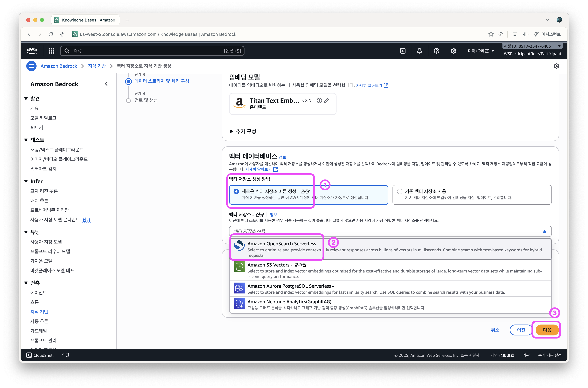Select step 3 data storage radio indicator
The image size is (588, 388).
[128, 81]
